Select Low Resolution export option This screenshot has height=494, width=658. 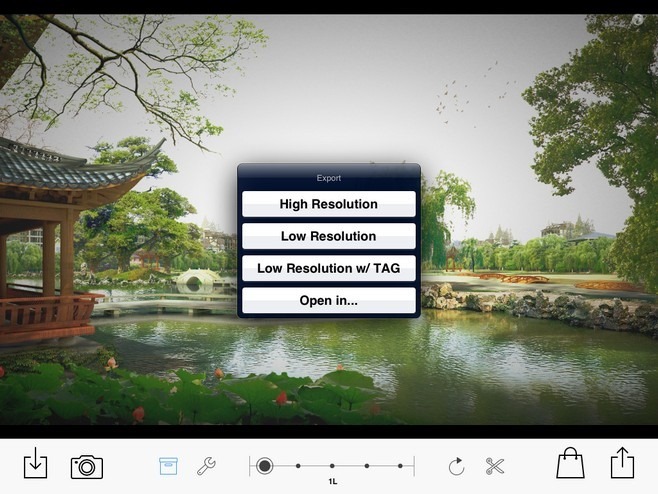[x=329, y=236]
